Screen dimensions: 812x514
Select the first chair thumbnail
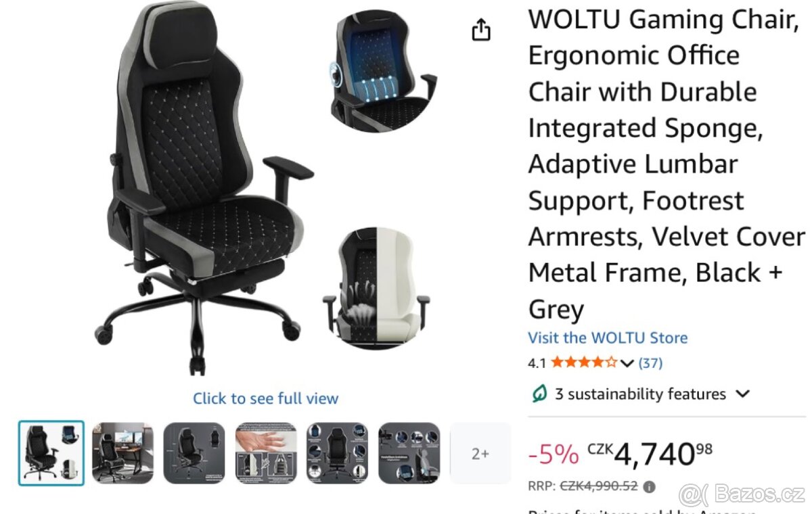[x=51, y=453]
